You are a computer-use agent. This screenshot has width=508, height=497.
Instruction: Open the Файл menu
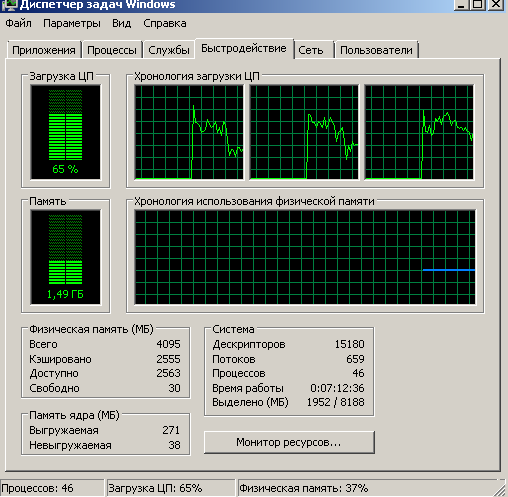point(19,23)
